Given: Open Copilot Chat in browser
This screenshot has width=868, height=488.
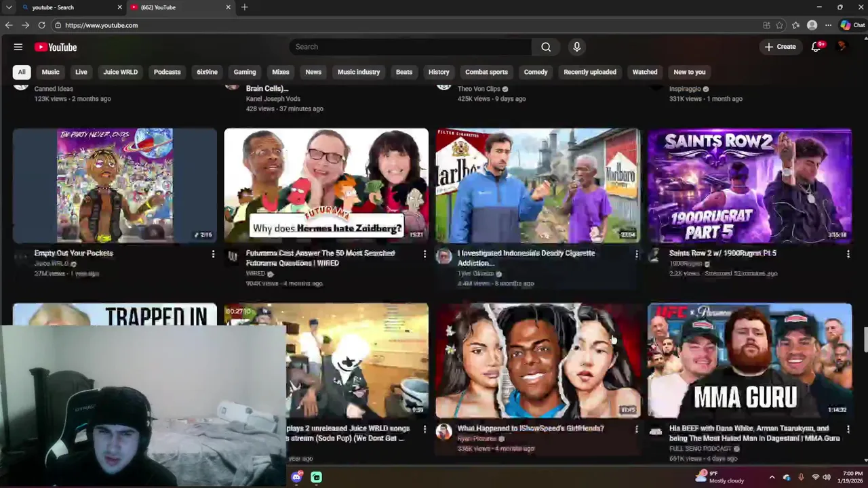Looking at the screenshot, I should tap(852, 25).
